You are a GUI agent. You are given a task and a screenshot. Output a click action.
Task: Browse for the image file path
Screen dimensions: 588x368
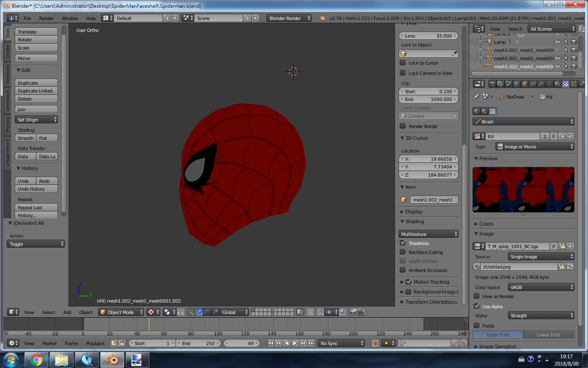tap(562, 267)
